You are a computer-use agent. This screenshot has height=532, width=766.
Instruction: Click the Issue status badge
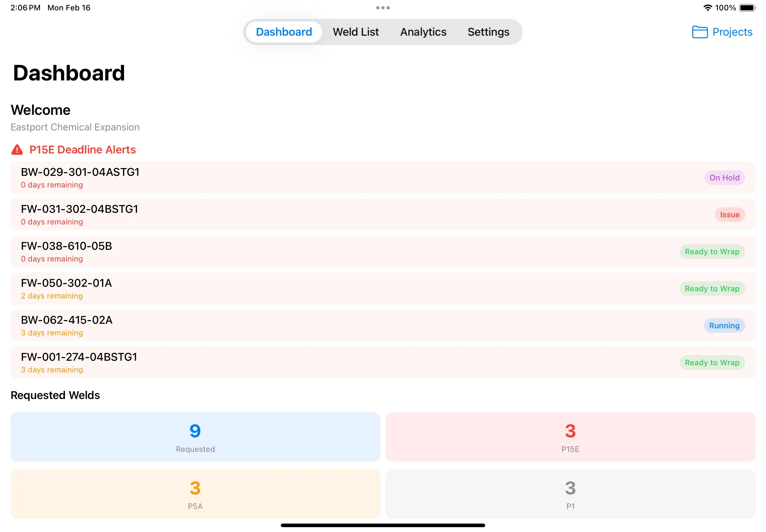pyautogui.click(x=730, y=214)
